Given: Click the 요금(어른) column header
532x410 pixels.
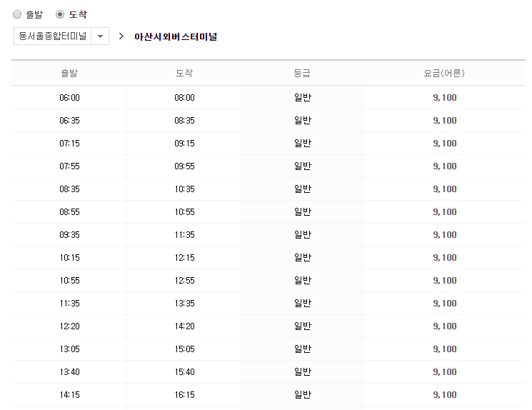Looking at the screenshot, I should (444, 73).
